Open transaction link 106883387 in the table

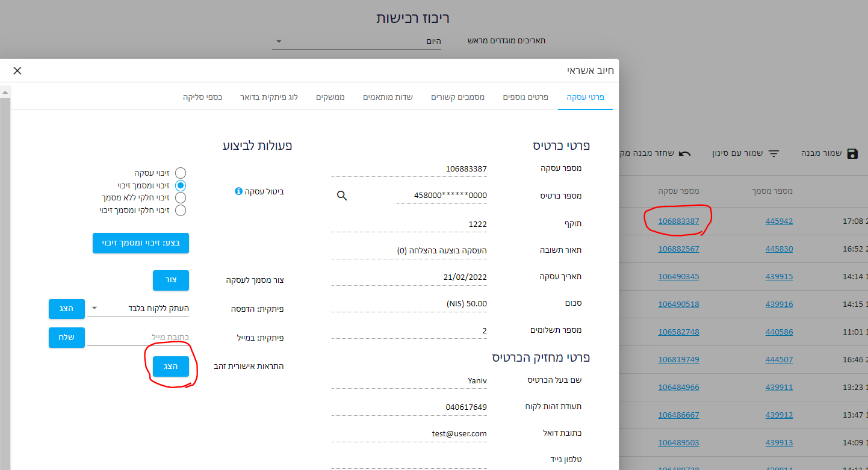click(x=678, y=221)
